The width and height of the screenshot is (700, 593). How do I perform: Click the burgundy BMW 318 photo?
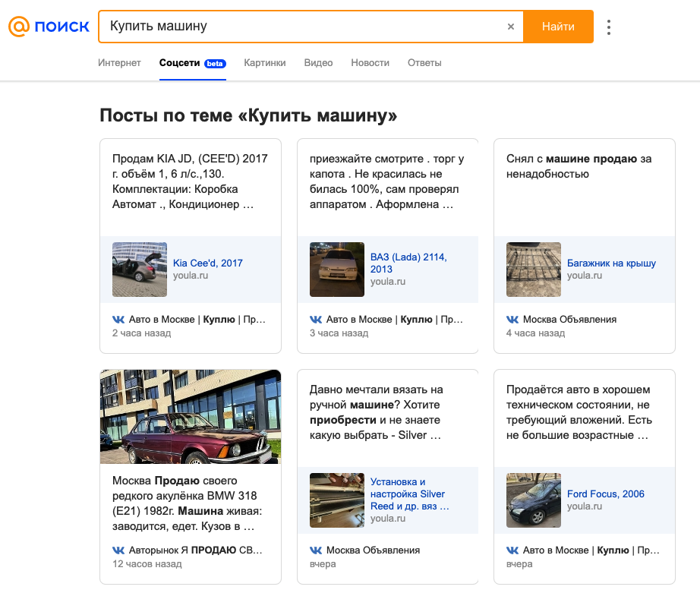(191, 417)
